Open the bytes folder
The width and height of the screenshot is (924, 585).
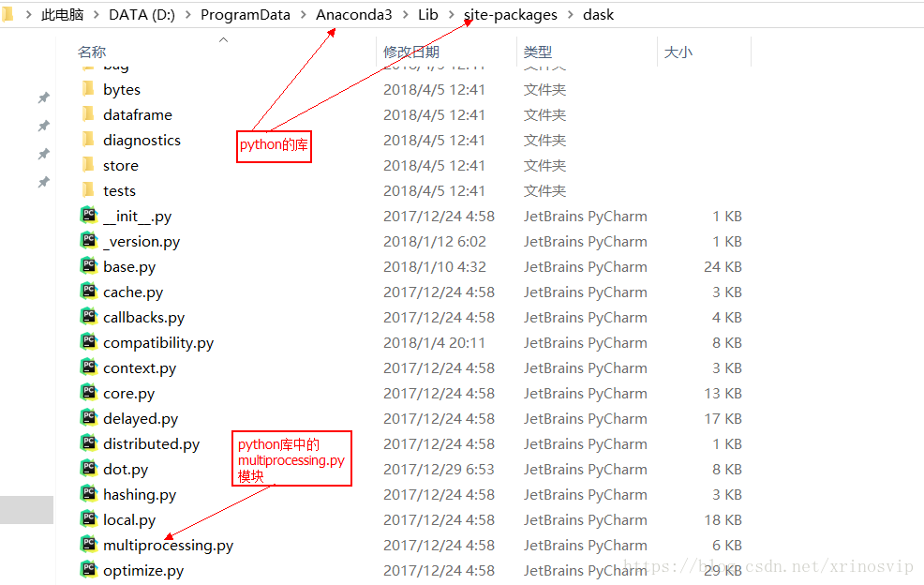point(122,88)
